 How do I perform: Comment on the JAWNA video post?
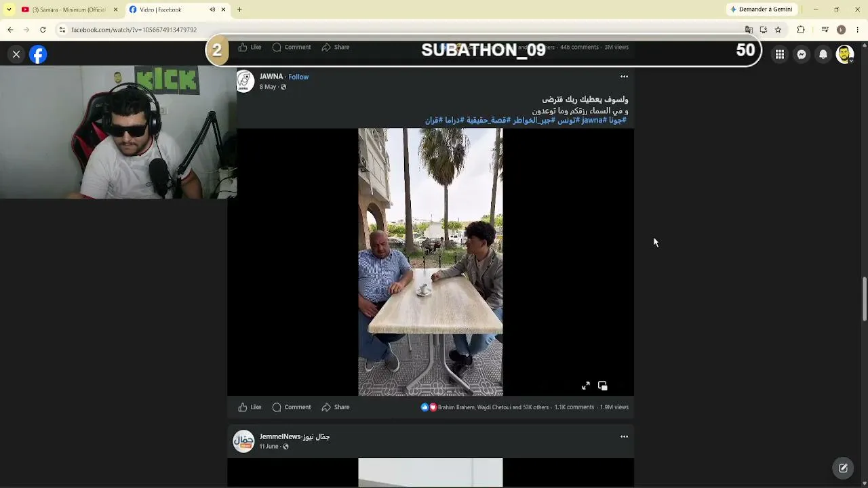click(x=292, y=407)
